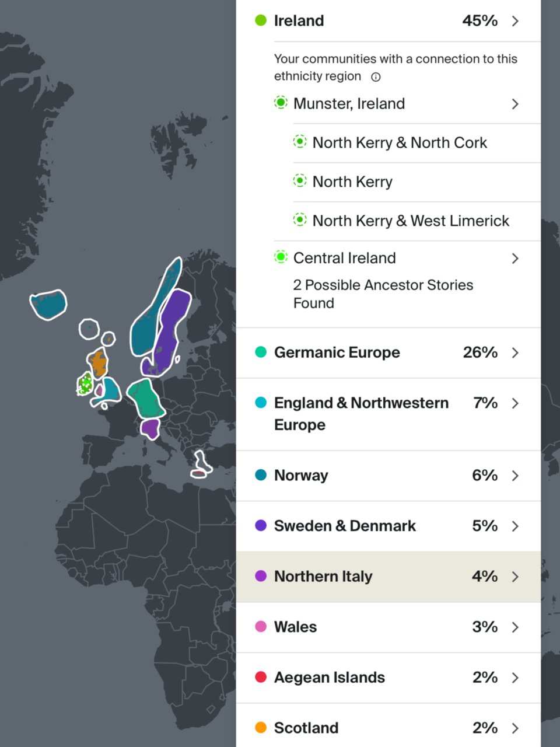This screenshot has width=560, height=747.
Task: Open North Kerry community link
Action: (352, 181)
